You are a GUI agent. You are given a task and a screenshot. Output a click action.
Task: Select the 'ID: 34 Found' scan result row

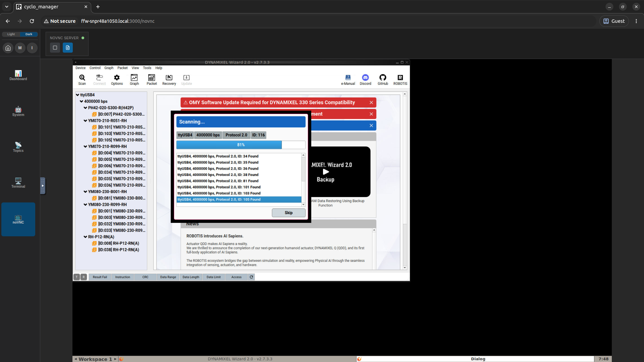click(239, 156)
